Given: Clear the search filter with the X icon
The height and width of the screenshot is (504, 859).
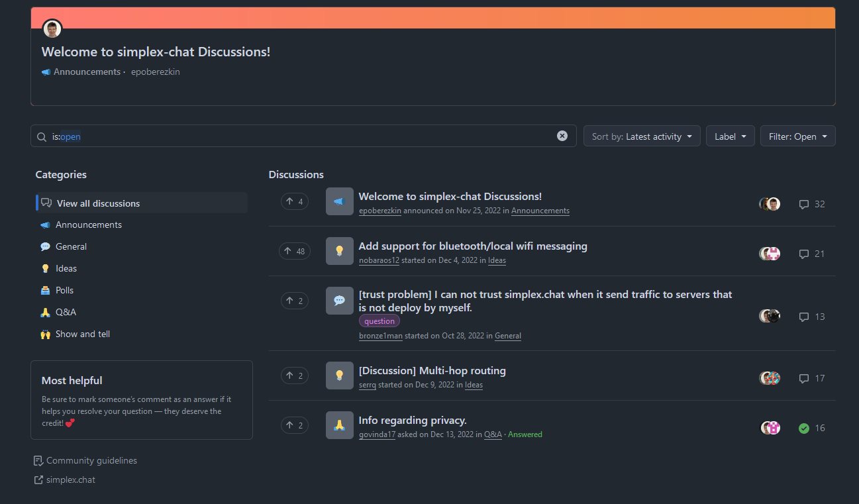Looking at the screenshot, I should pos(562,136).
